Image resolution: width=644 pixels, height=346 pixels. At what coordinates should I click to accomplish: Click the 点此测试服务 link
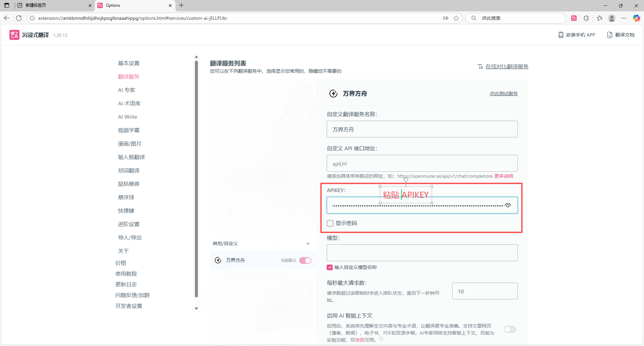tap(503, 94)
